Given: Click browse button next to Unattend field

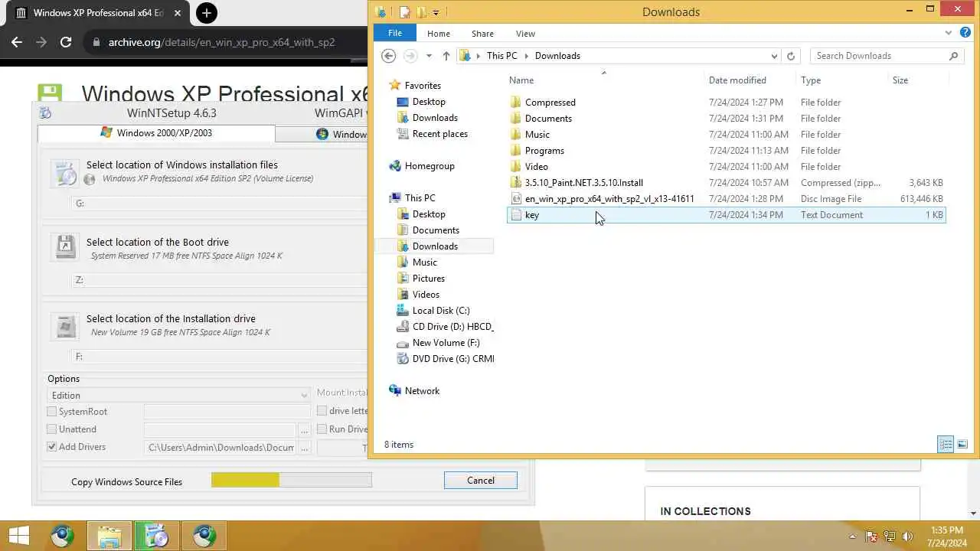Looking at the screenshot, I should pyautogui.click(x=305, y=430).
